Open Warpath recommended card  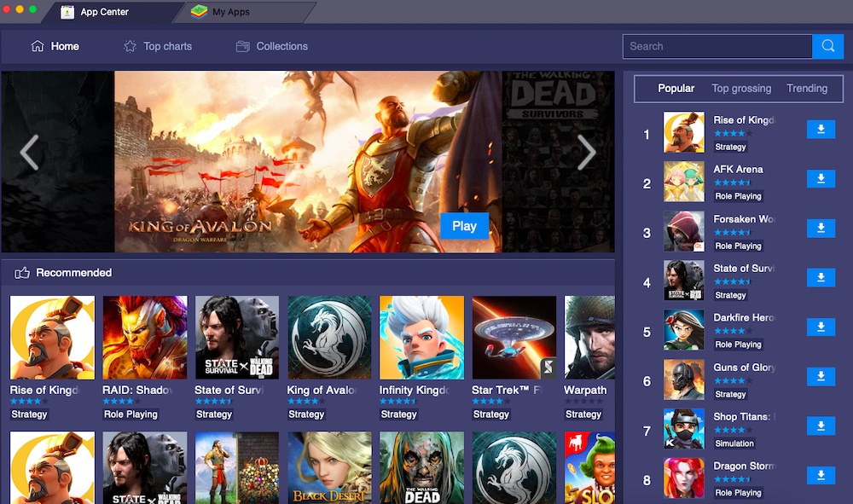point(589,338)
